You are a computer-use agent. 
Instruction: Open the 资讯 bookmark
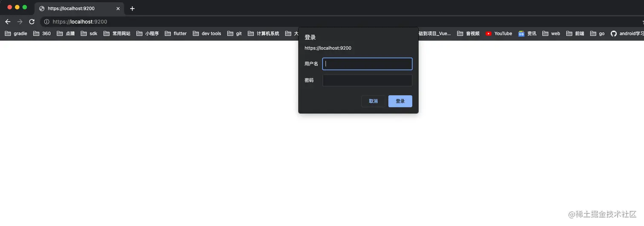pos(527,34)
